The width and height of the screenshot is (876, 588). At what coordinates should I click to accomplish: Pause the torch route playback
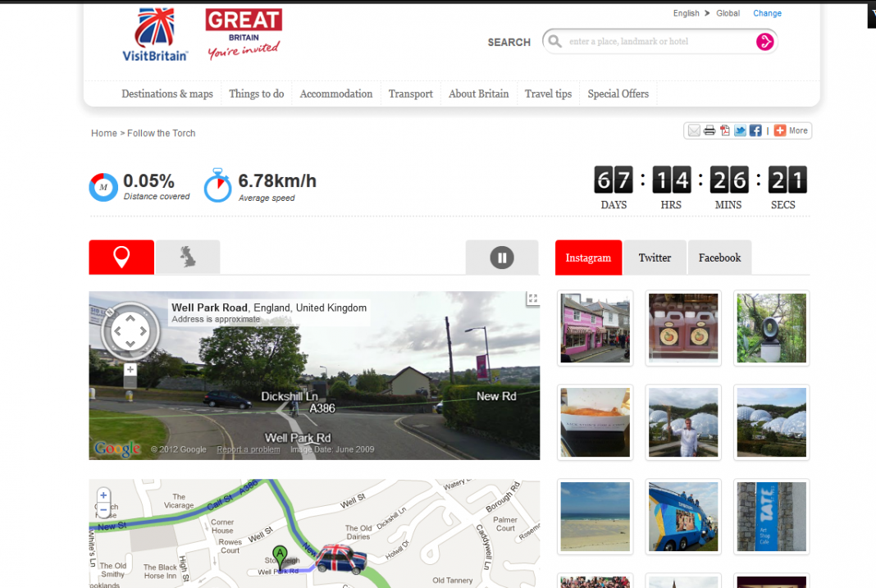pyautogui.click(x=501, y=258)
